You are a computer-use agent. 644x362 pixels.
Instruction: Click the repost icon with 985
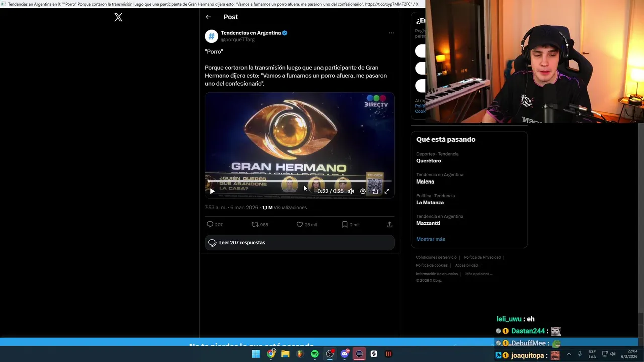[x=255, y=224]
